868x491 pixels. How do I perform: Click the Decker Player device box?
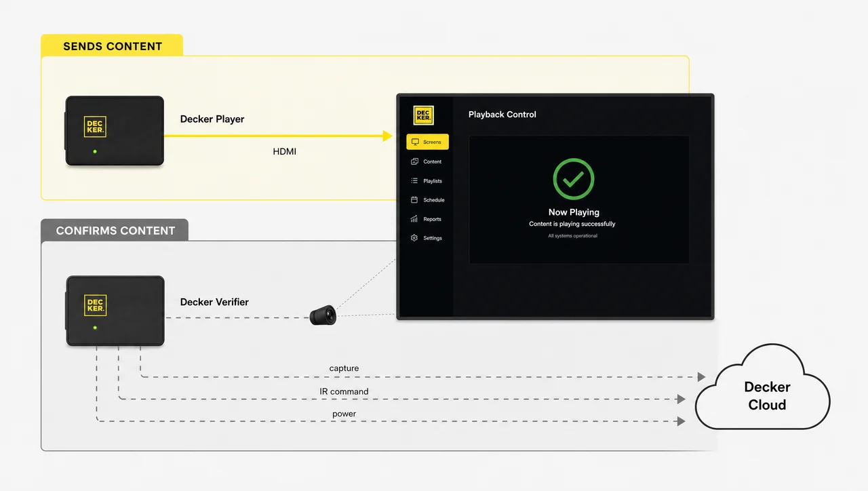[x=115, y=131]
